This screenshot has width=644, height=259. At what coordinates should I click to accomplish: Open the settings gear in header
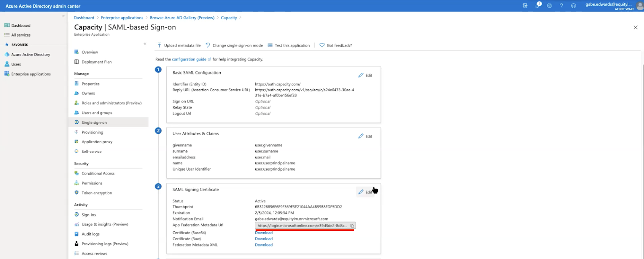[549, 6]
